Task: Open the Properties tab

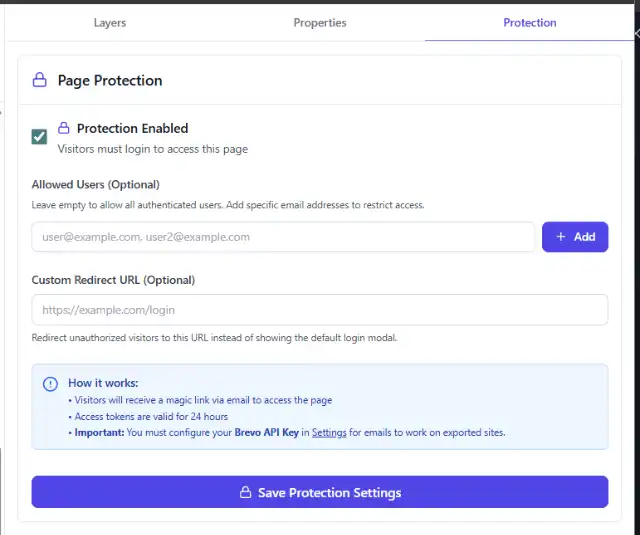Action: click(320, 22)
